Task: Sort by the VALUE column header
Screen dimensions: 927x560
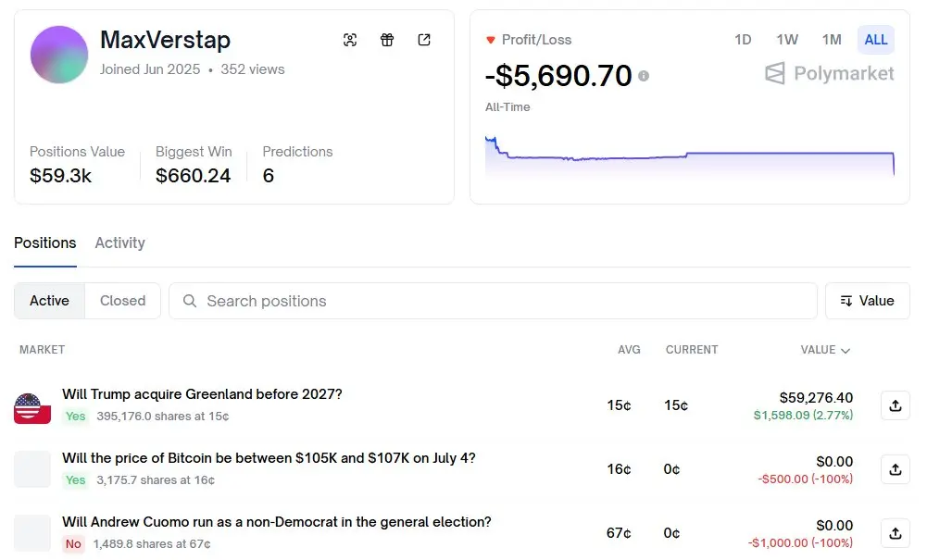Action: click(x=824, y=350)
